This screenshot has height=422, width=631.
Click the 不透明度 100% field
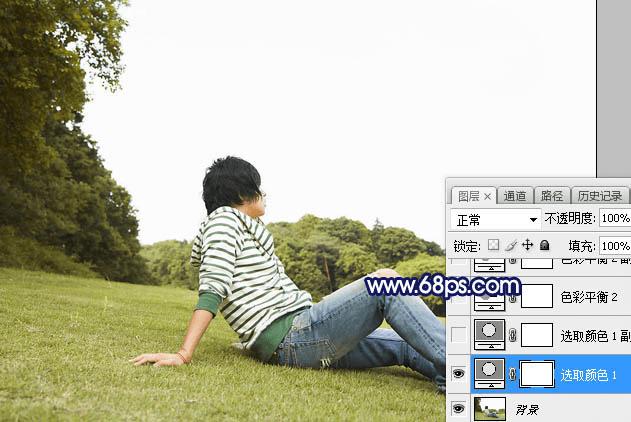(x=615, y=218)
